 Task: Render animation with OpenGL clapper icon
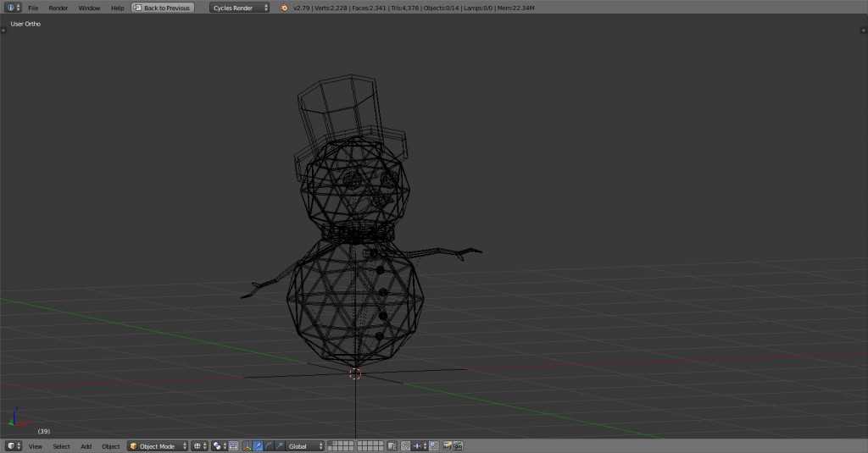[x=458, y=446]
